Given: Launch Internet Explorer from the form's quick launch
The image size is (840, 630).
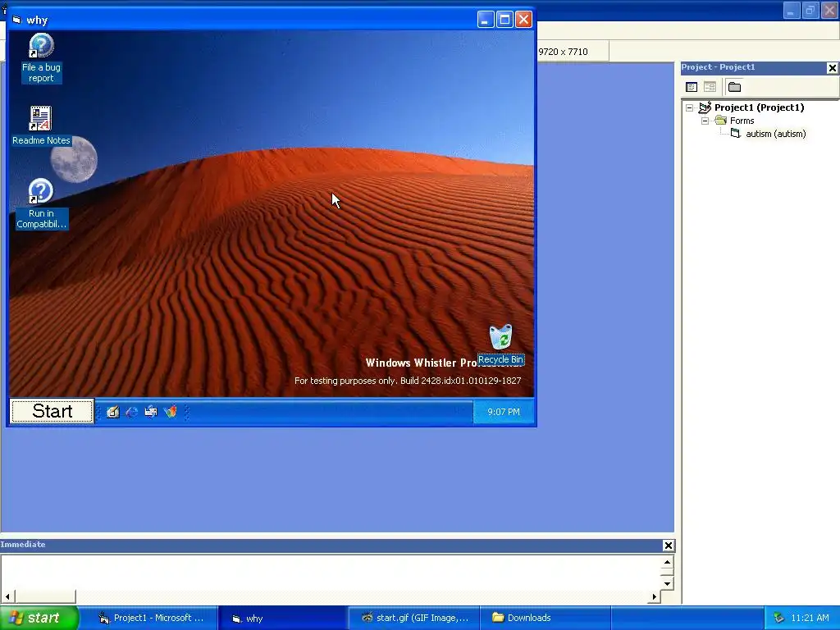Looking at the screenshot, I should pyautogui.click(x=132, y=412).
